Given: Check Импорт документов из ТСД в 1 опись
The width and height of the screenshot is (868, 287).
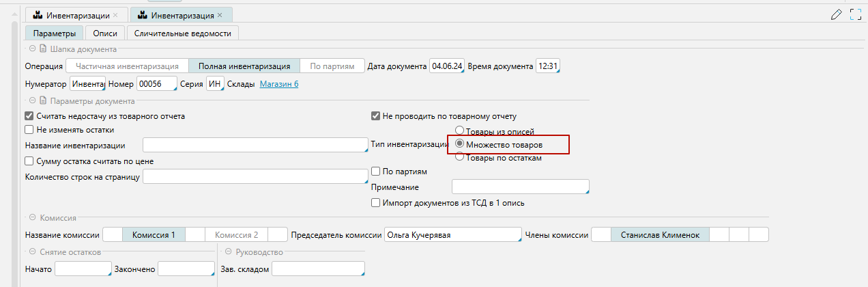Looking at the screenshot, I should pos(375,202).
